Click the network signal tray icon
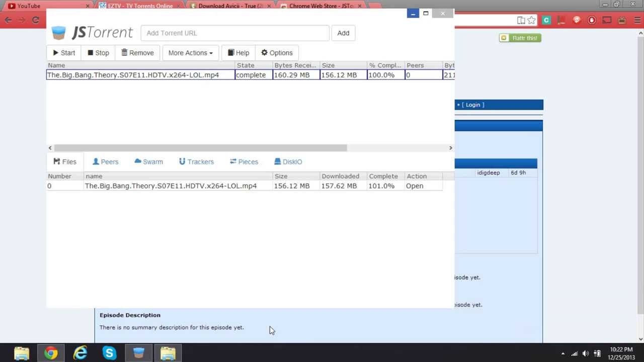This screenshot has width=644, height=362. (x=574, y=353)
